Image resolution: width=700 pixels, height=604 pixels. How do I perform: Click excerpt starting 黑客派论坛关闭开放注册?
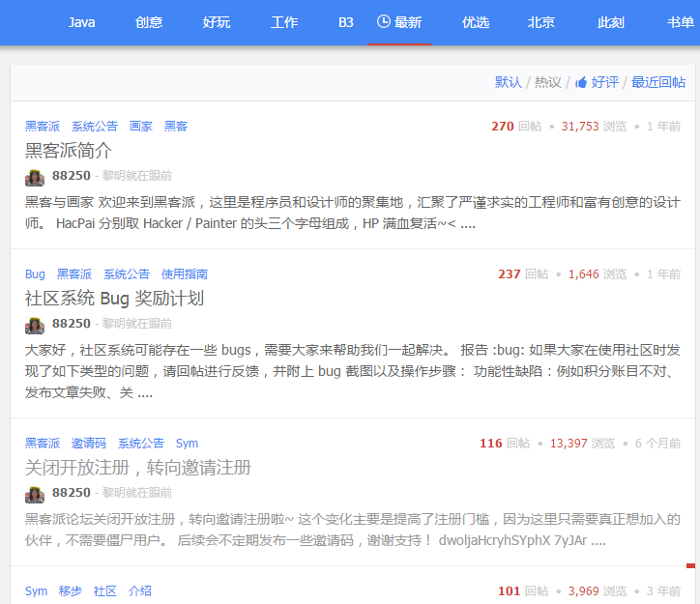click(x=353, y=530)
